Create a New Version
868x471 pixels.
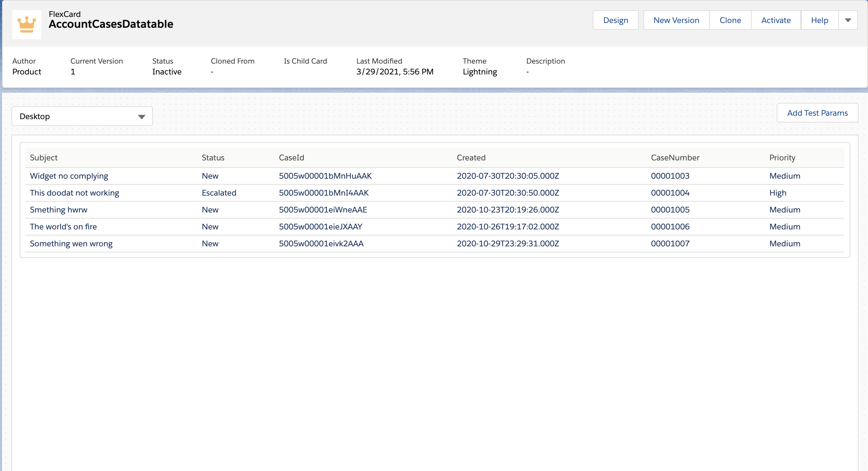click(676, 20)
